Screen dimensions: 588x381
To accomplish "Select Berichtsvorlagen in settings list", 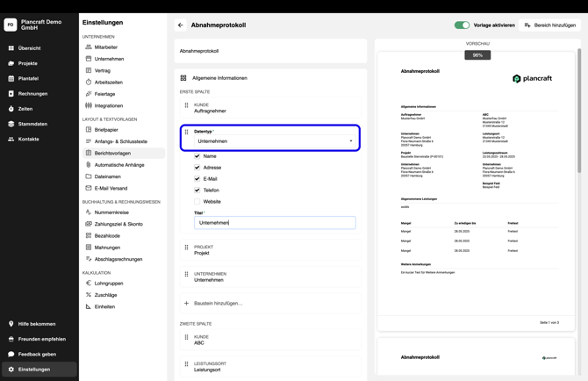I will point(124,153).
